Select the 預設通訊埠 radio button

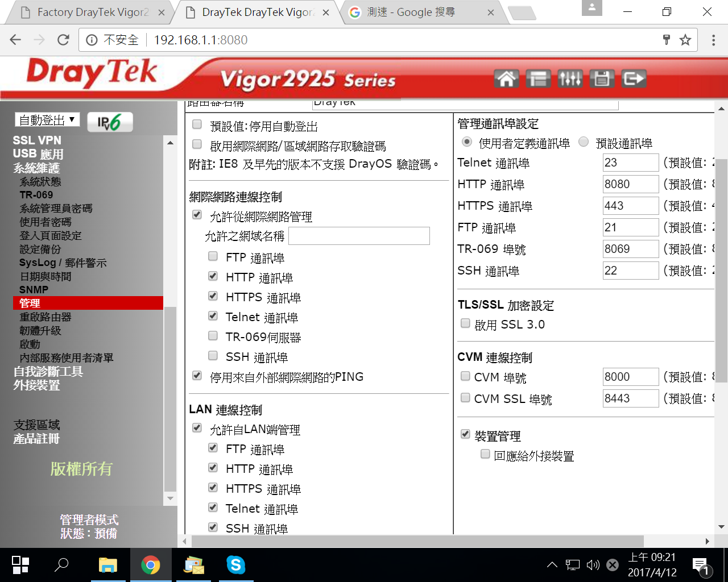coord(584,142)
